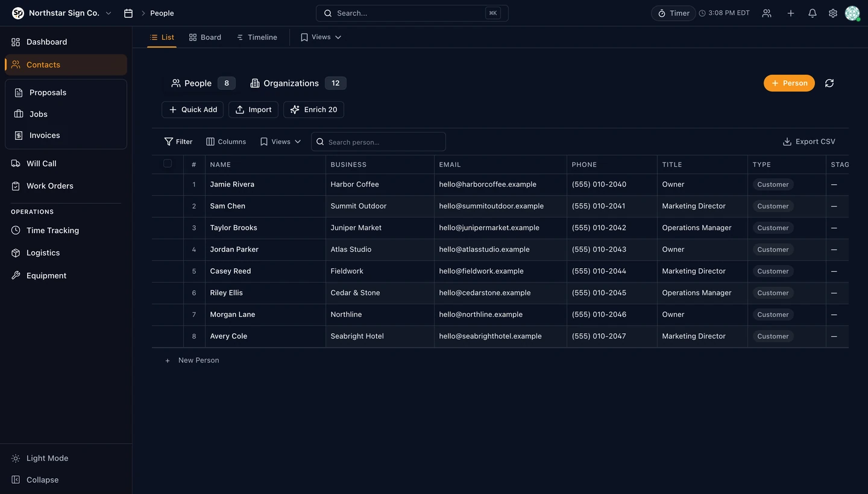Open the notifications bell

click(x=813, y=13)
